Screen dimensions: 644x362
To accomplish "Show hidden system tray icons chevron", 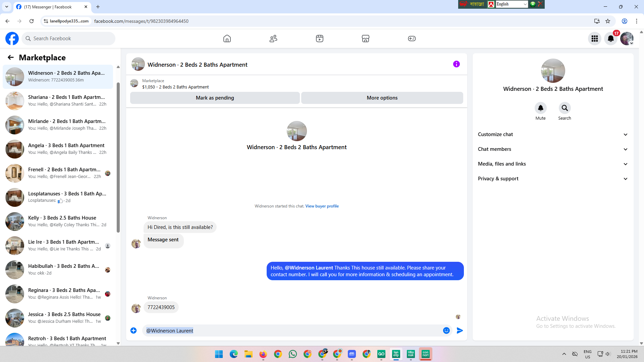I will (564, 354).
